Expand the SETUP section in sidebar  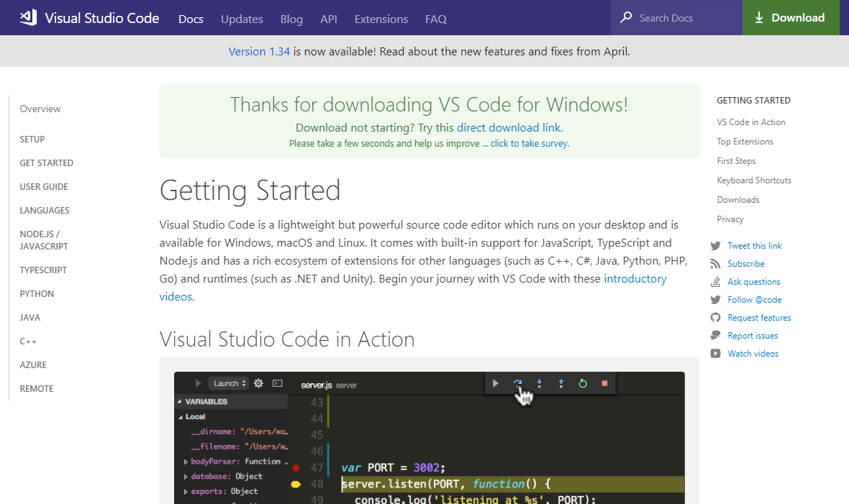click(32, 139)
